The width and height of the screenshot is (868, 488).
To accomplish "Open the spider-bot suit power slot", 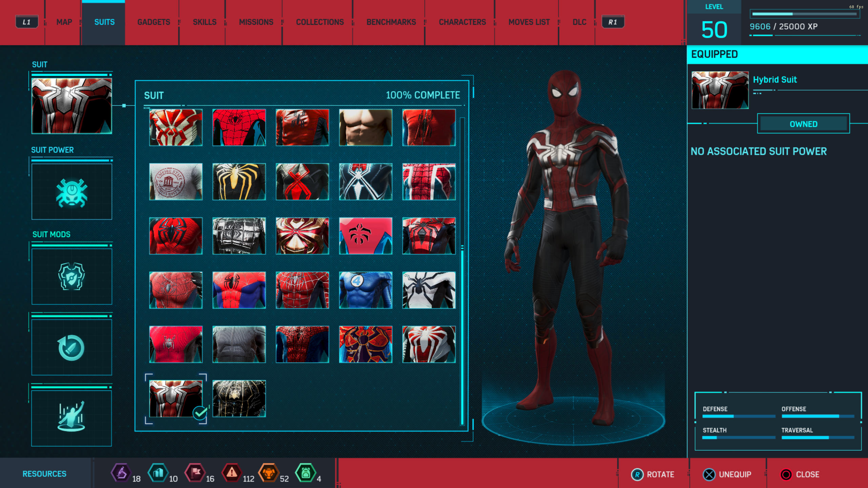I will (x=72, y=192).
